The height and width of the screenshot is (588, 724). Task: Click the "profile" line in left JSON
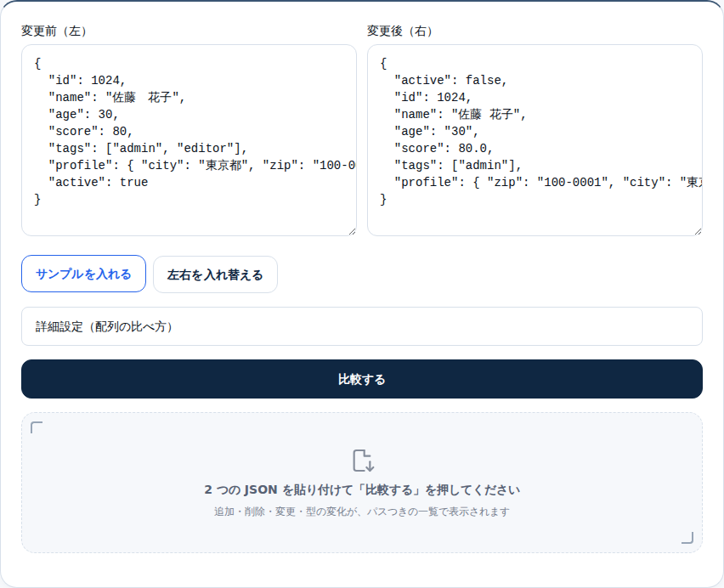pos(201,165)
